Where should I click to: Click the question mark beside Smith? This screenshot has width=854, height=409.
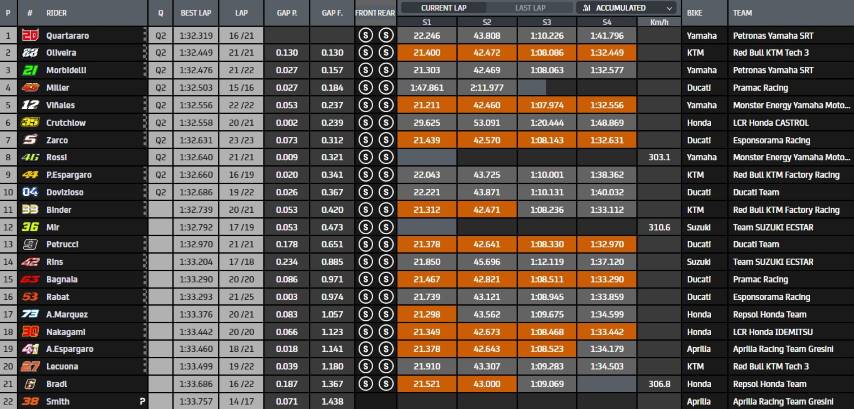[x=142, y=402]
